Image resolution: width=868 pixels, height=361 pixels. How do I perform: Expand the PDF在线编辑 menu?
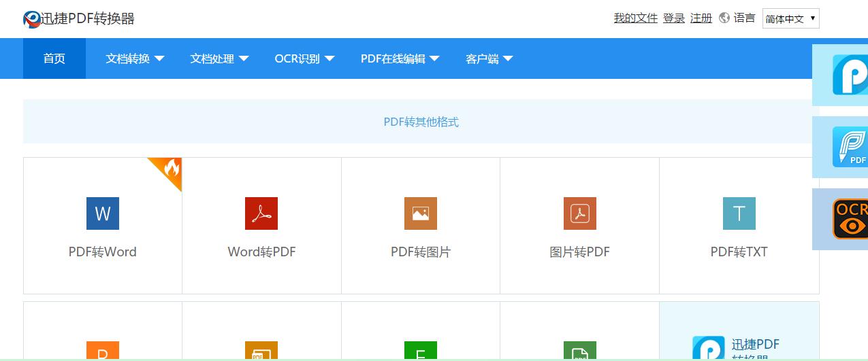coord(400,58)
